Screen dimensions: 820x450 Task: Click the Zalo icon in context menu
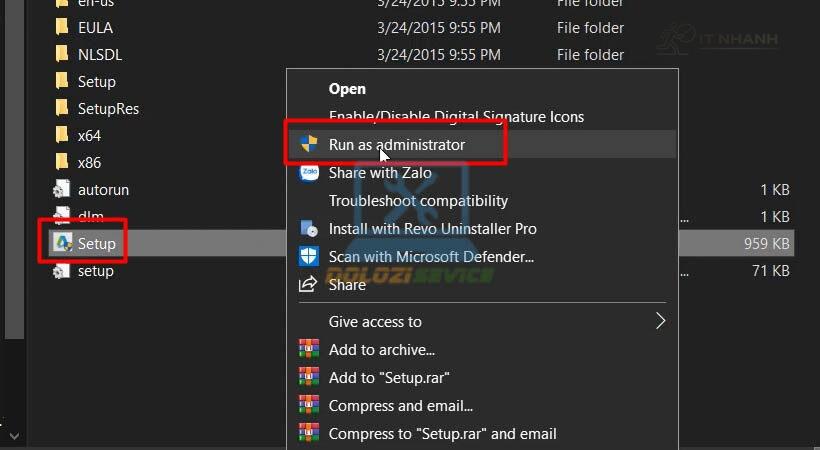tap(309, 173)
